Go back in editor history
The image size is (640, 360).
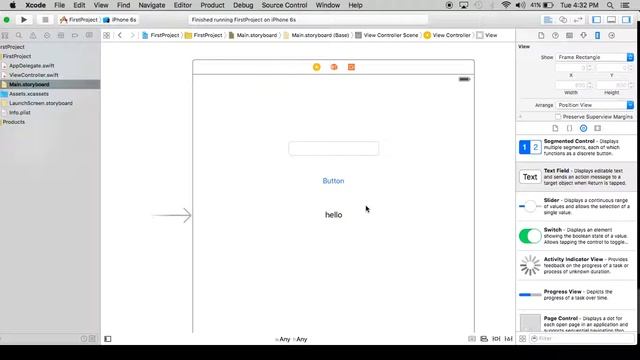(120, 36)
